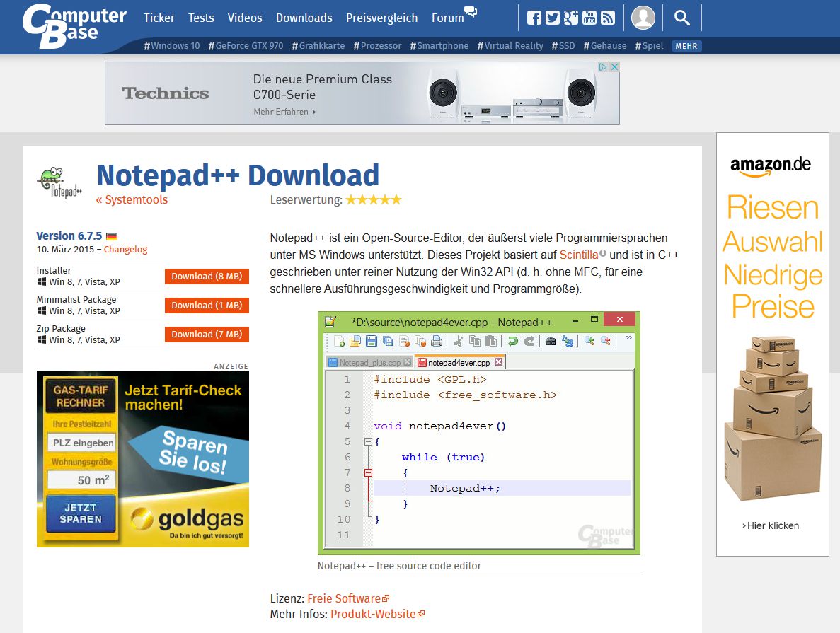Select the Notepad_plus.cpp tab in screenshot

click(369, 363)
